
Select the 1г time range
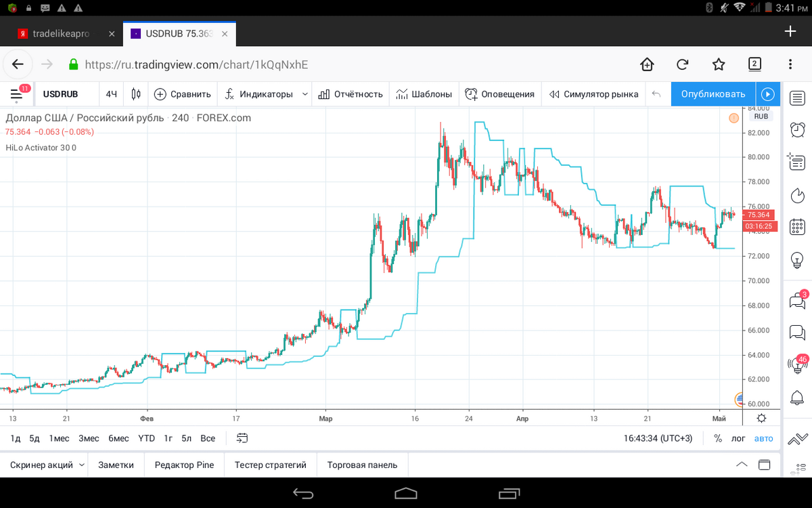[x=168, y=438]
